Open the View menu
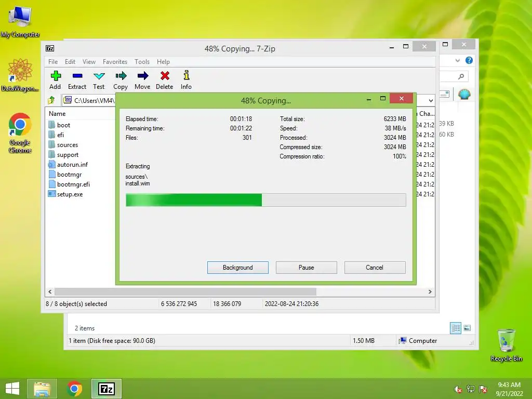 (x=89, y=62)
